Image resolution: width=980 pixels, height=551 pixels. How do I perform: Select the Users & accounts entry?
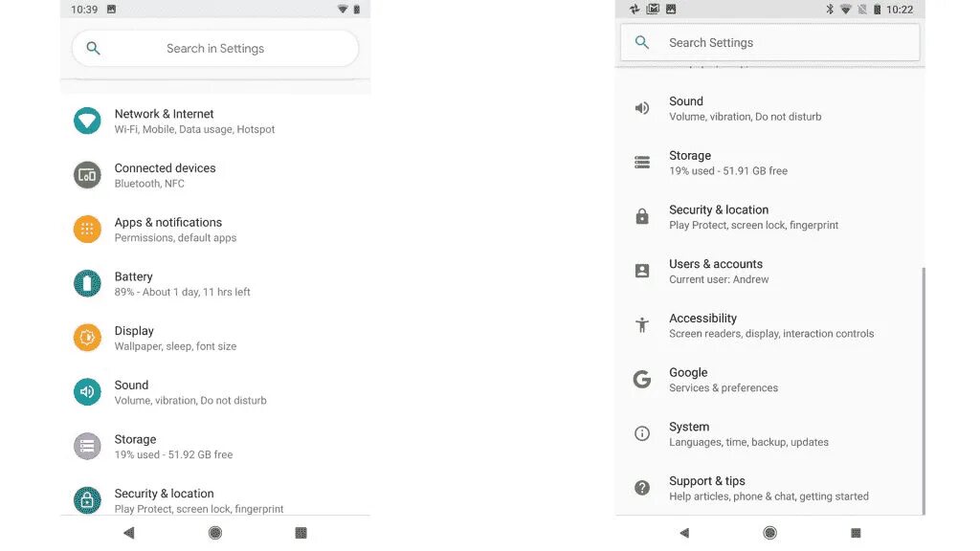pyautogui.click(x=768, y=271)
